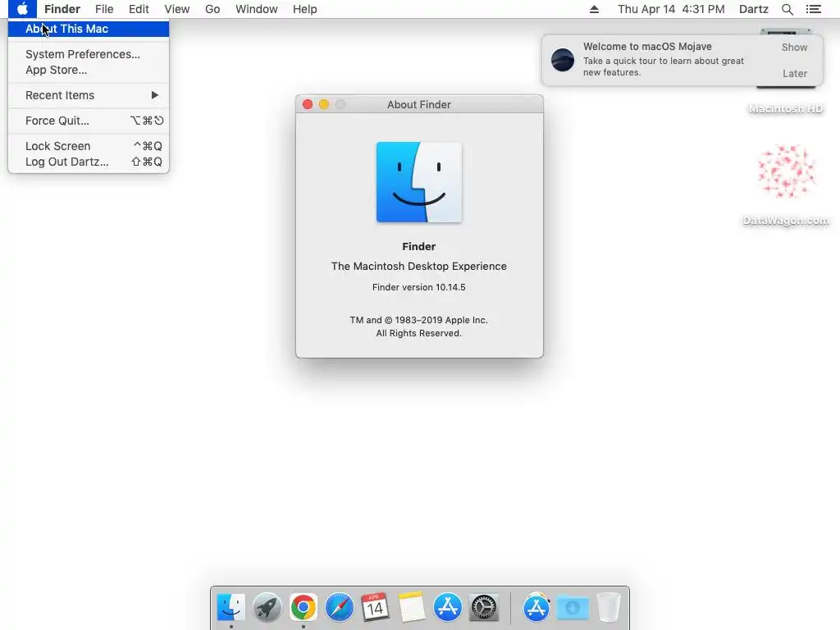Click About Finder title bar text

pyautogui.click(x=419, y=104)
